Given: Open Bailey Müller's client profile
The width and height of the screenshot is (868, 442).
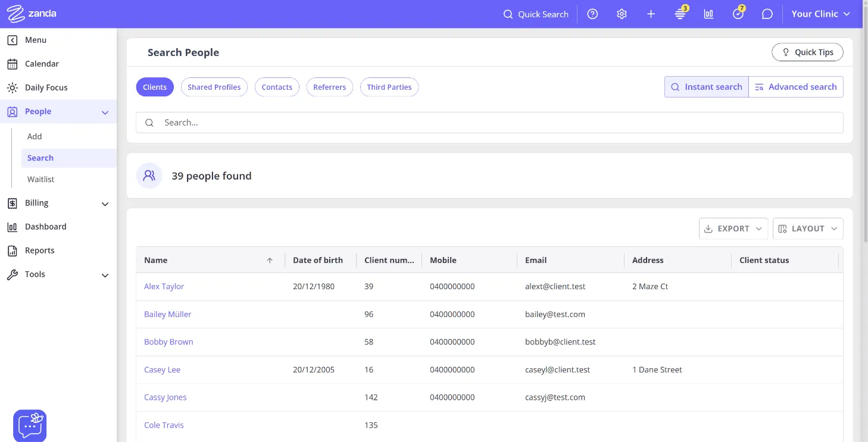Looking at the screenshot, I should point(168,314).
